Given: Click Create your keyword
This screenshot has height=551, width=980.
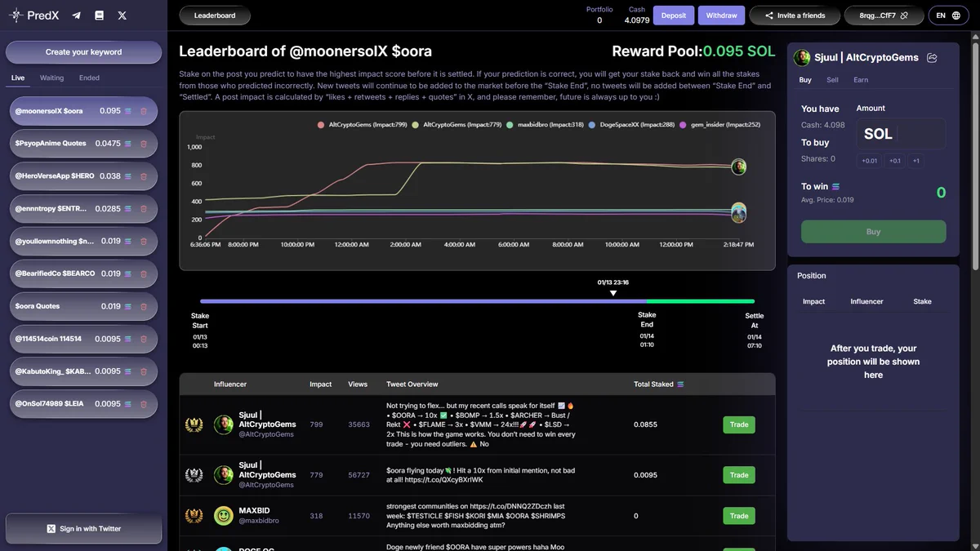Looking at the screenshot, I should [83, 52].
